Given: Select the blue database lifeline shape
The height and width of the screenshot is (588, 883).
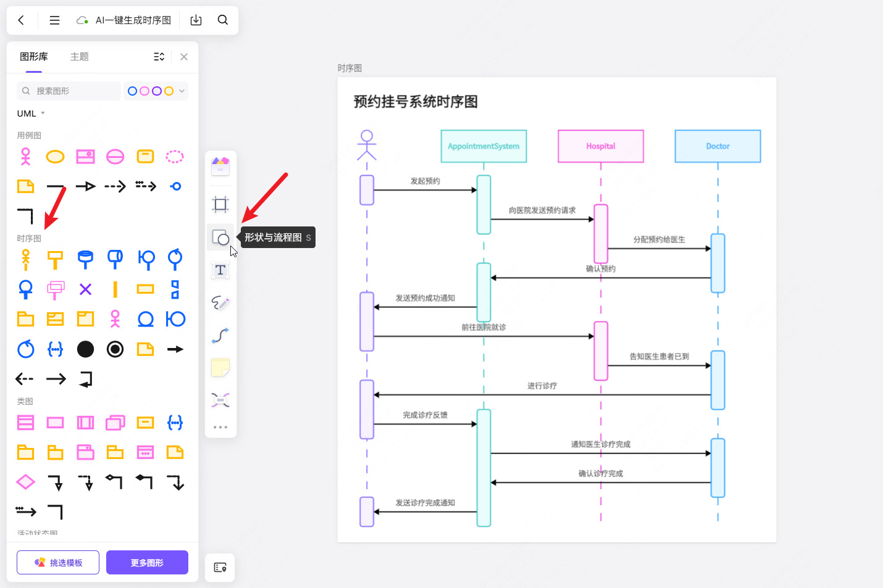Looking at the screenshot, I should point(85,260).
